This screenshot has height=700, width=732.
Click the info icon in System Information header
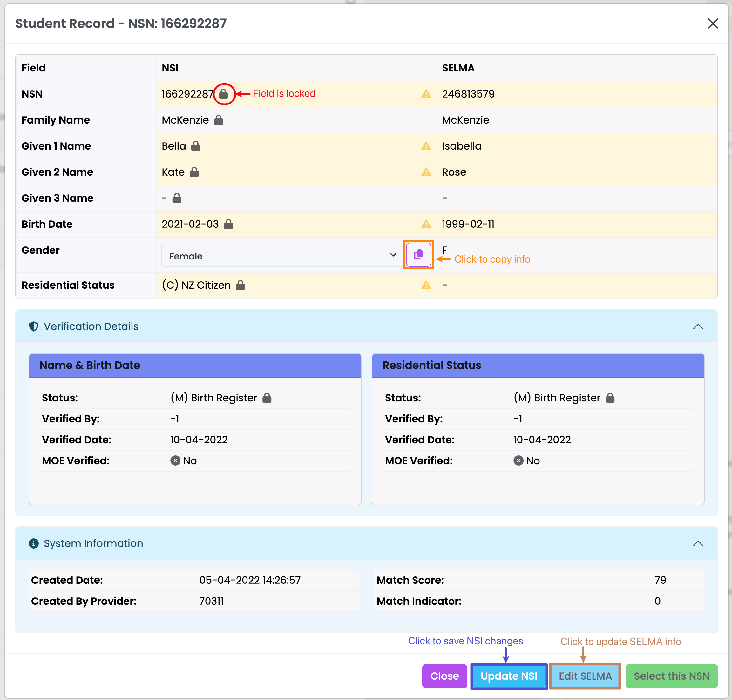[x=34, y=543]
